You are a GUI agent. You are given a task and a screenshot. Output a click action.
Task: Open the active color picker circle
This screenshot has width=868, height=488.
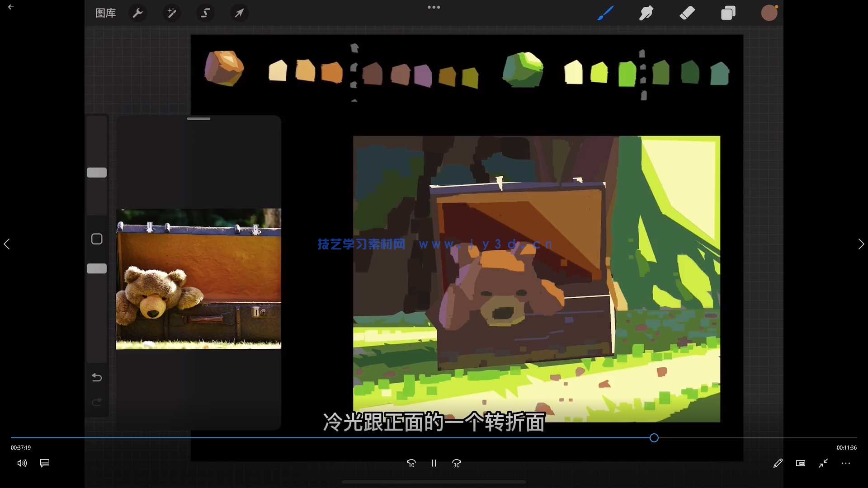pos(769,13)
